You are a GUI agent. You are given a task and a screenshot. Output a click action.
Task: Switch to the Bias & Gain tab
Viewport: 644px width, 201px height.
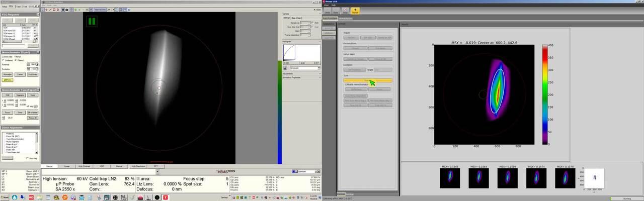coord(297,18)
